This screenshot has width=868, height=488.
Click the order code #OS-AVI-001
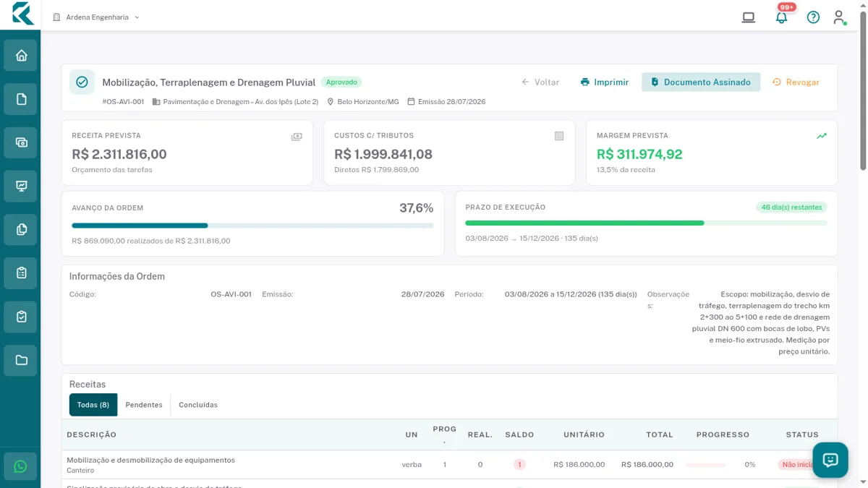(123, 102)
